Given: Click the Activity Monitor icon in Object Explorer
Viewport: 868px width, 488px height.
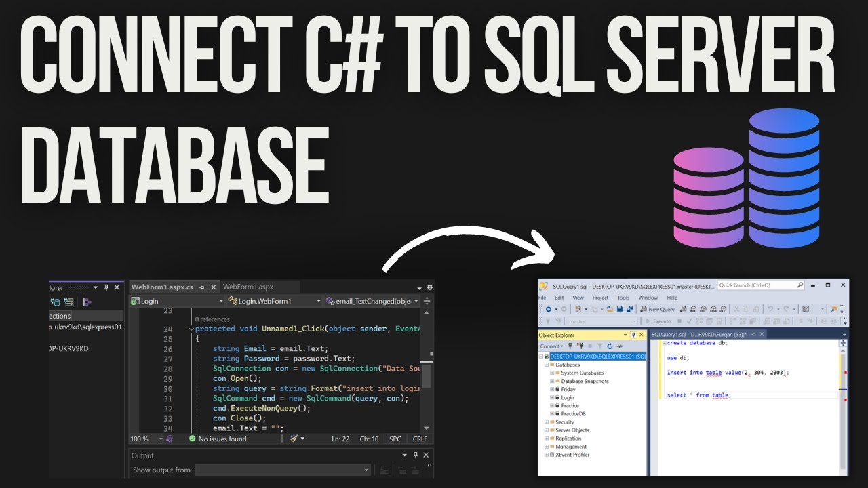Looking at the screenshot, I should point(619,346).
